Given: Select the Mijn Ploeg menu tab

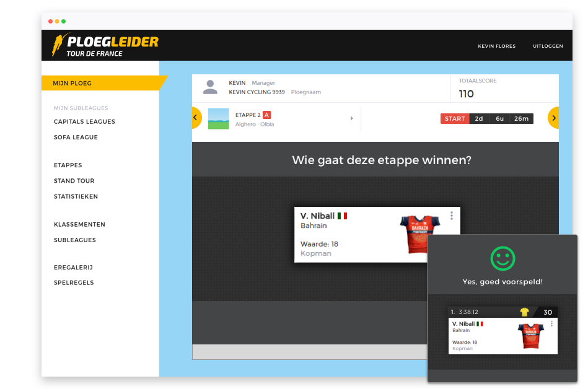Looking at the screenshot, I should point(72,83).
